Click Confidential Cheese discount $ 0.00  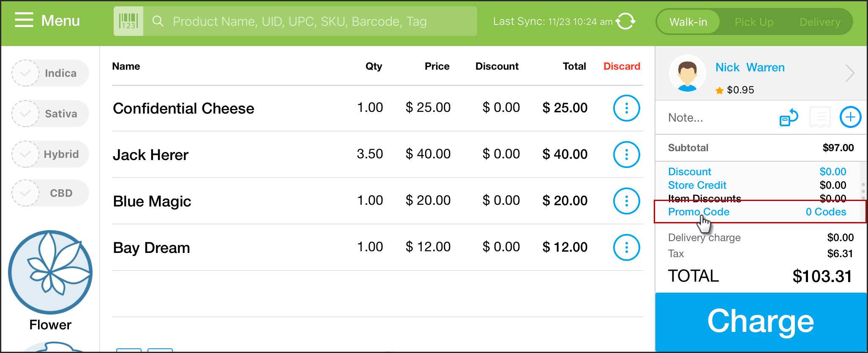501,108
